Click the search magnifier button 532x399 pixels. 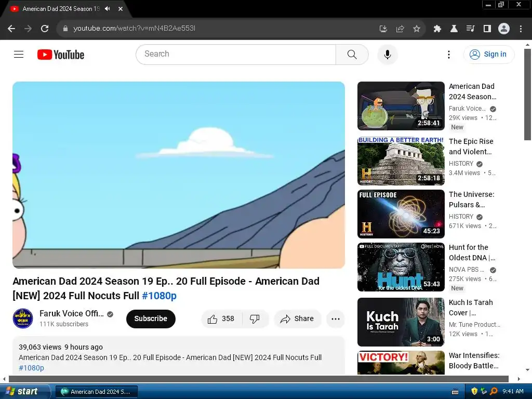352,54
